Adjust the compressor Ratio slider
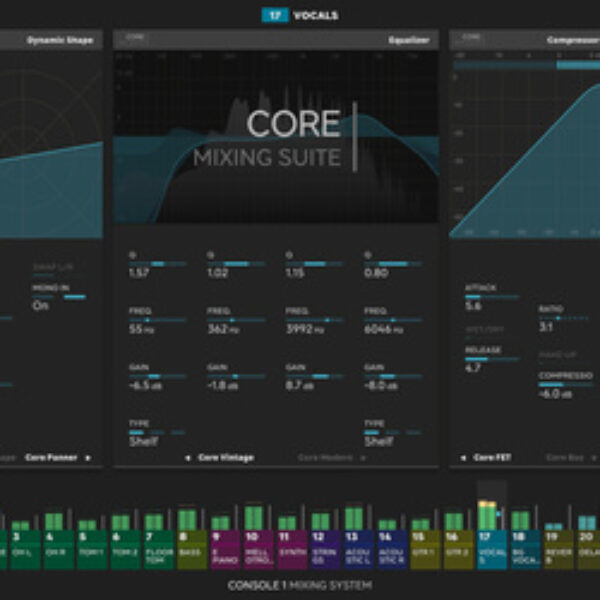The image size is (600, 600). (x=564, y=318)
